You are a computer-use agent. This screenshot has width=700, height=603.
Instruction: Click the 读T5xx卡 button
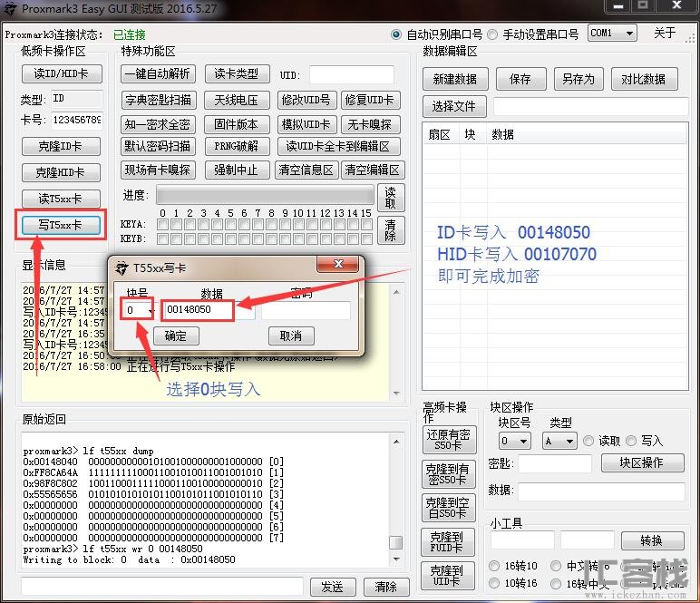[x=61, y=199]
